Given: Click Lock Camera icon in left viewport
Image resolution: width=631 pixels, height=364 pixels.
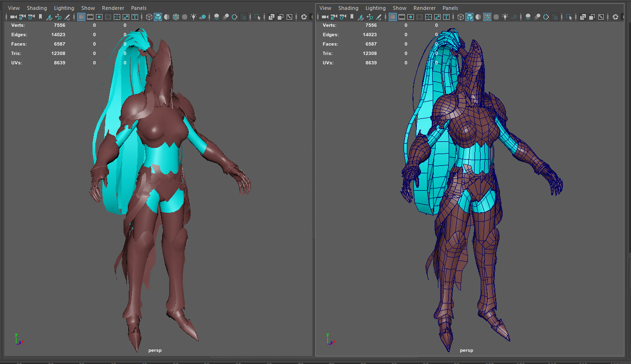Looking at the screenshot, I should tap(22, 17).
